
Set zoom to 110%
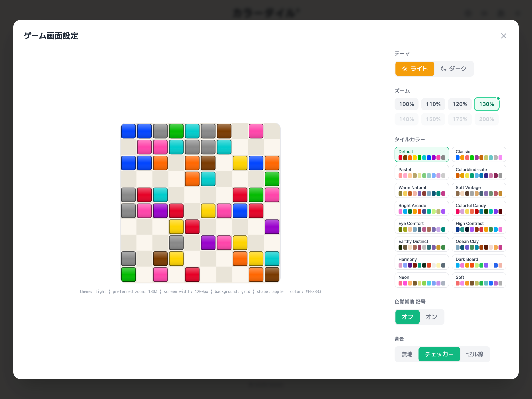(x=433, y=104)
